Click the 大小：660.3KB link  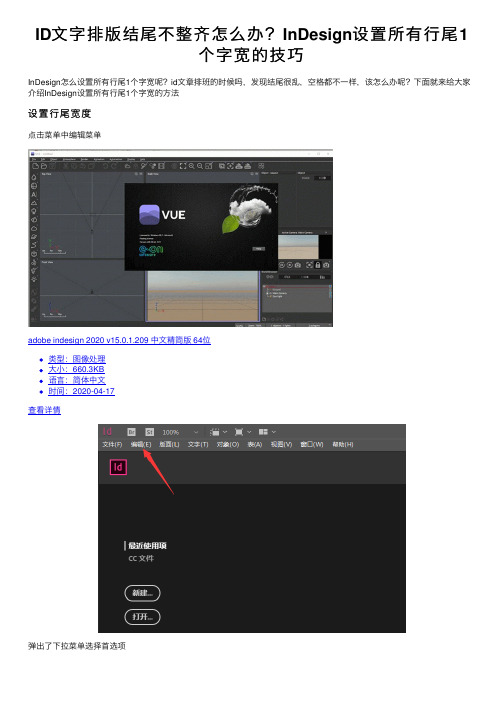[x=76, y=369]
